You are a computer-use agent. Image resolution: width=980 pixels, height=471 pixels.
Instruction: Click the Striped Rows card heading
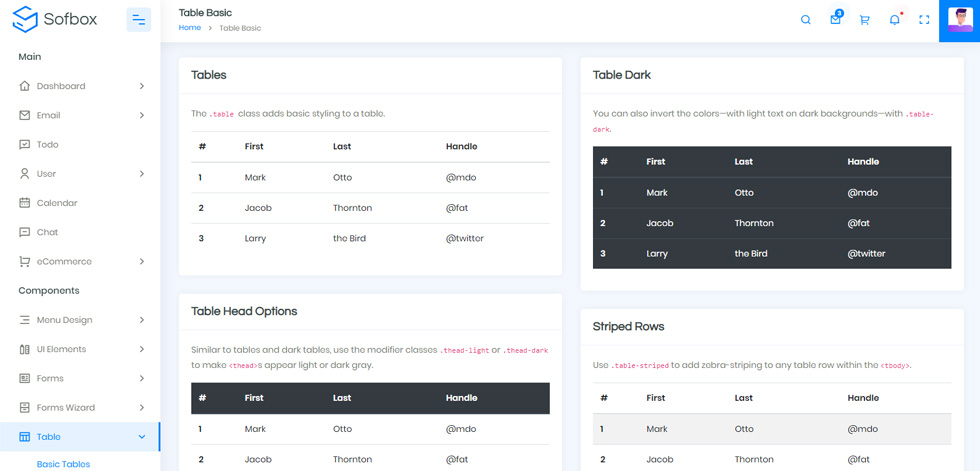click(629, 326)
